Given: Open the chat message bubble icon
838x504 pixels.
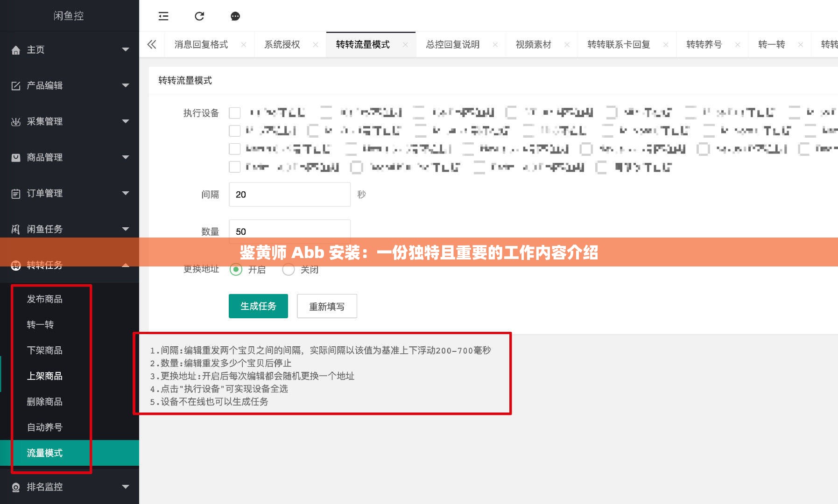Looking at the screenshot, I should (x=235, y=16).
